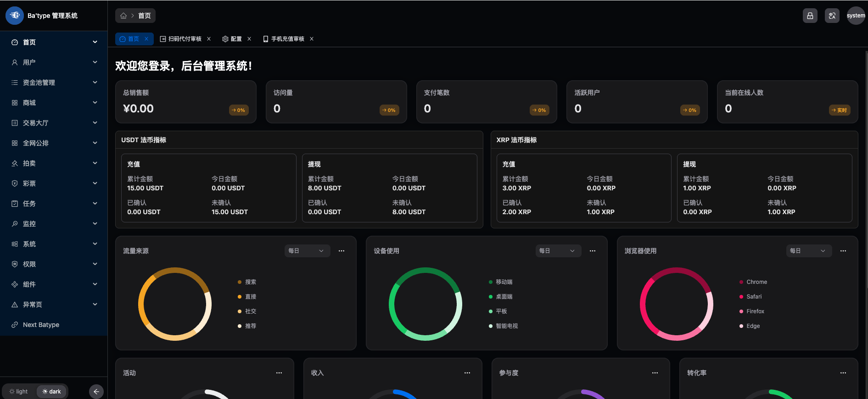Click the 交易大厅 sidebar icon
This screenshot has width=868, height=399.
[x=15, y=123]
